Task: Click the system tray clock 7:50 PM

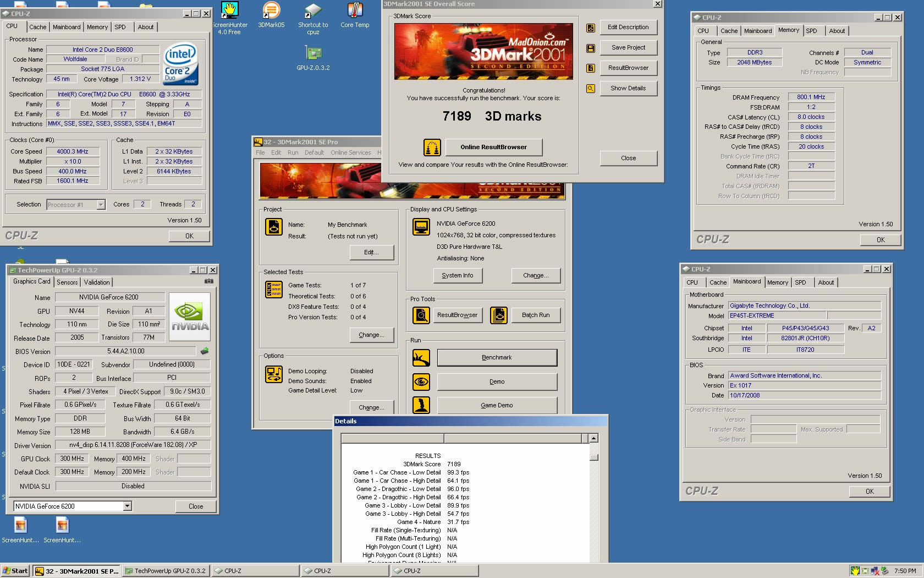Action: [905, 571]
